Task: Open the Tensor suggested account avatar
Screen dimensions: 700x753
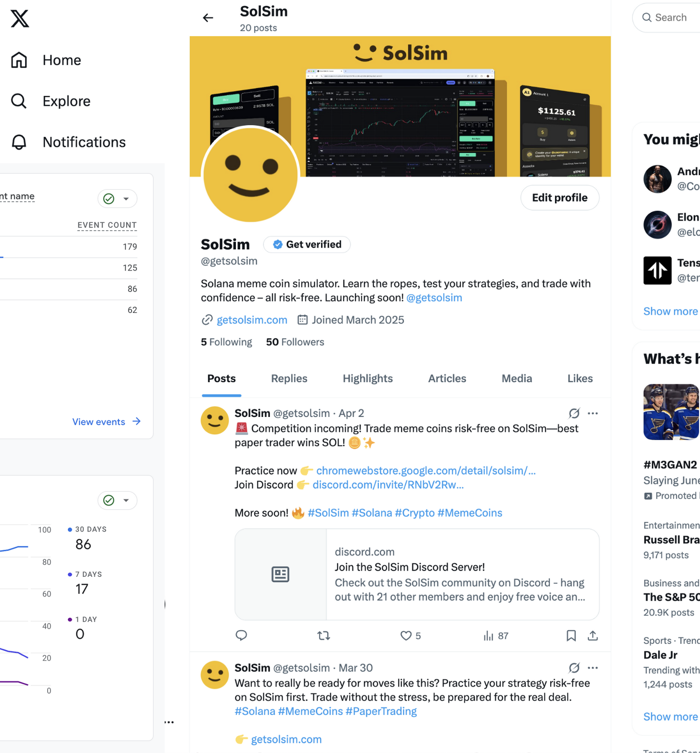Action: [658, 271]
